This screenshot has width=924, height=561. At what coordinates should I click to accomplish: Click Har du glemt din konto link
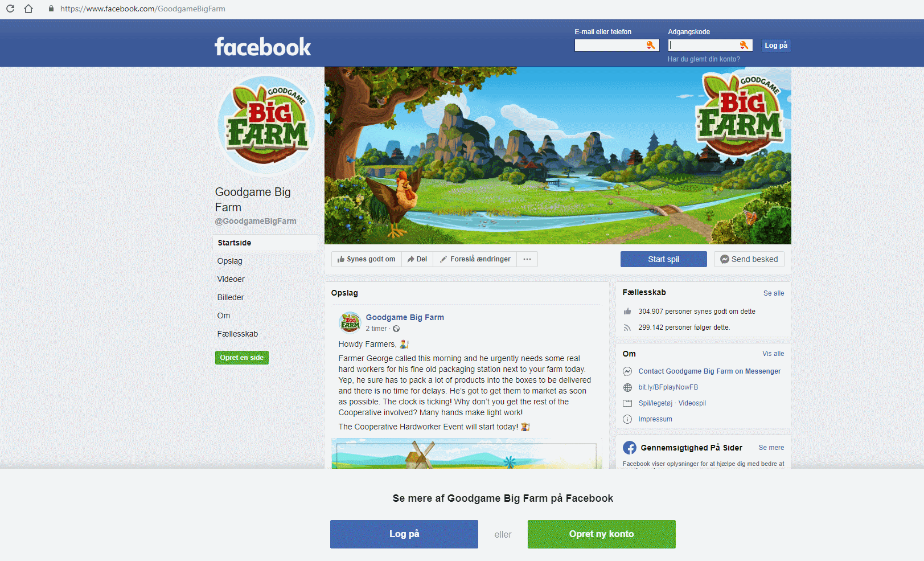coord(704,59)
